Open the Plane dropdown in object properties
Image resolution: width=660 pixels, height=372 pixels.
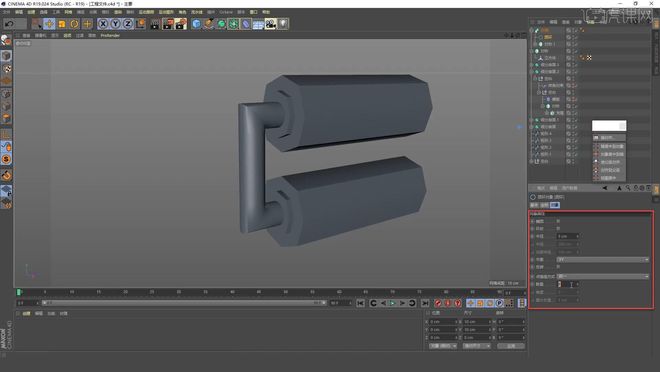coord(603,260)
